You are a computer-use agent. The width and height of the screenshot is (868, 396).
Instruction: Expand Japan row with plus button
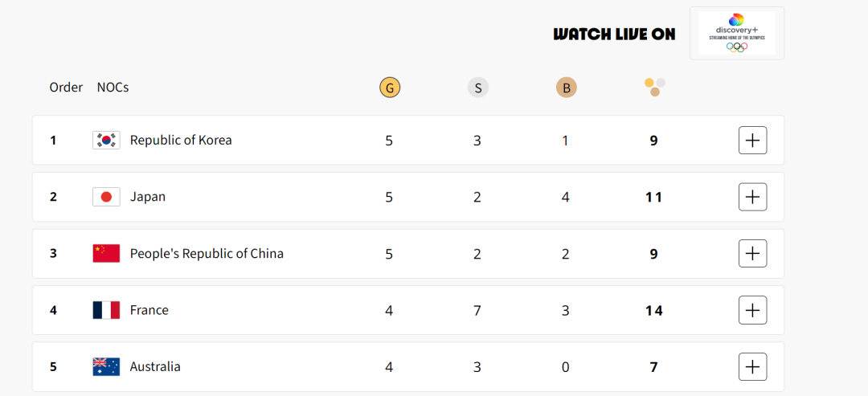pyautogui.click(x=752, y=197)
